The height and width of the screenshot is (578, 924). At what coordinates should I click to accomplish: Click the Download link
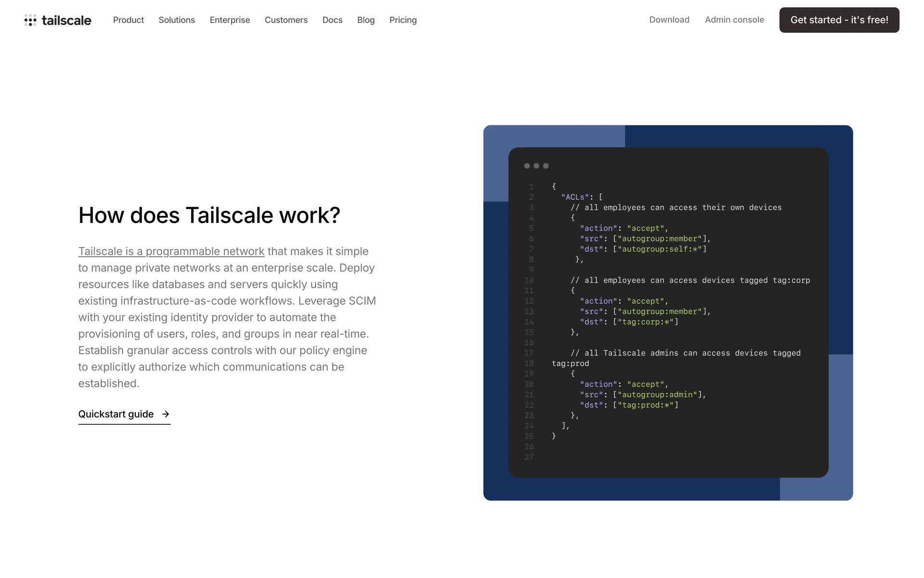tap(669, 20)
